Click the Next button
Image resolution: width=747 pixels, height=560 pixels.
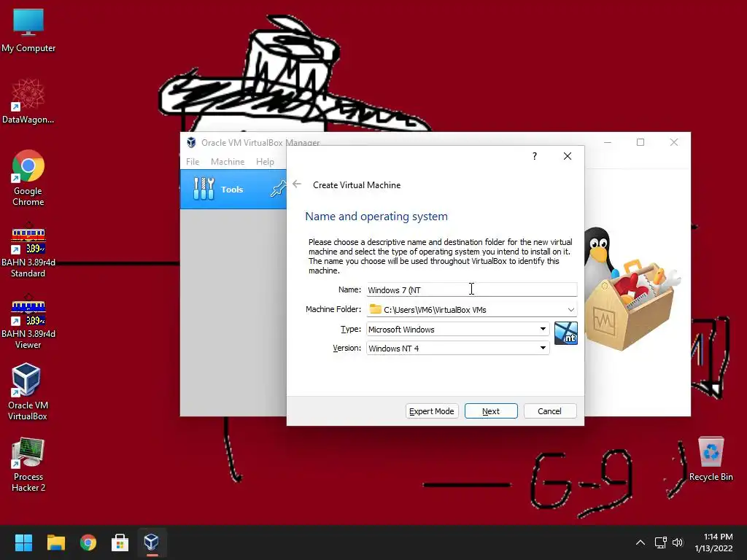tap(491, 411)
